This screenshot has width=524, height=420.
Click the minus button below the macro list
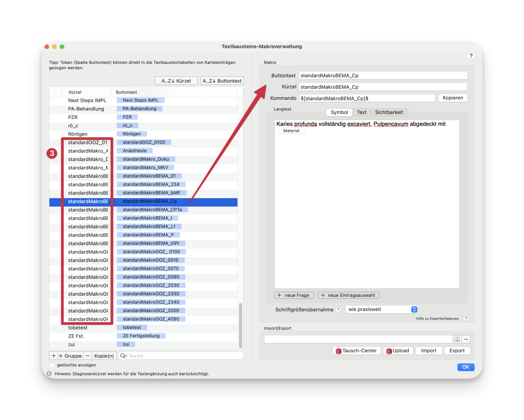(88, 356)
